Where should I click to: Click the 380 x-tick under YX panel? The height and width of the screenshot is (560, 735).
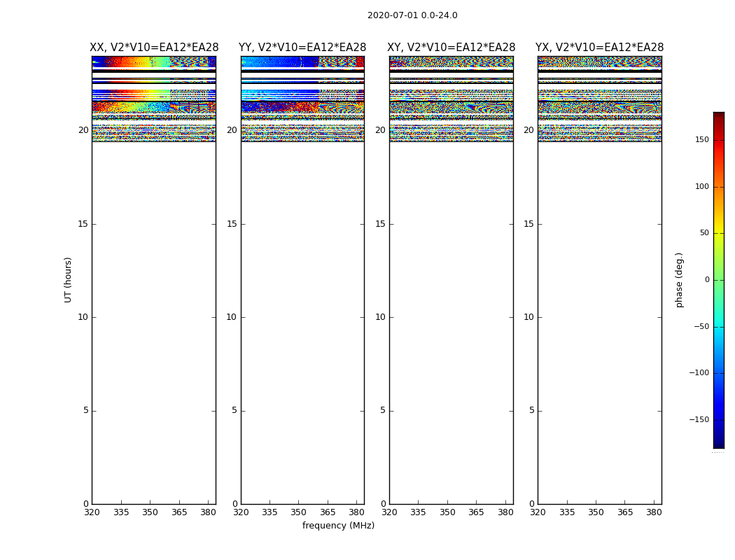[x=654, y=512]
